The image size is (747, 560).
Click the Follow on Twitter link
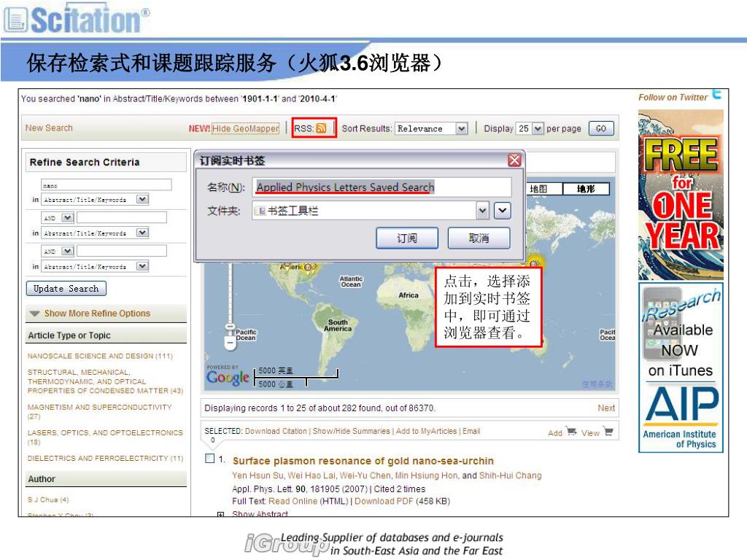(x=673, y=97)
